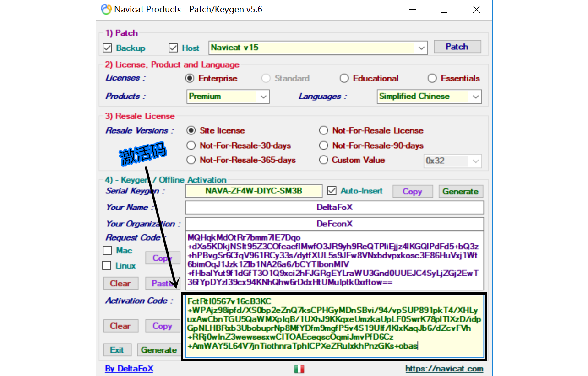Click the serial field NAVA-ZF4W-DIYC-SM3B
This screenshot has height=376, width=588.
(254, 191)
